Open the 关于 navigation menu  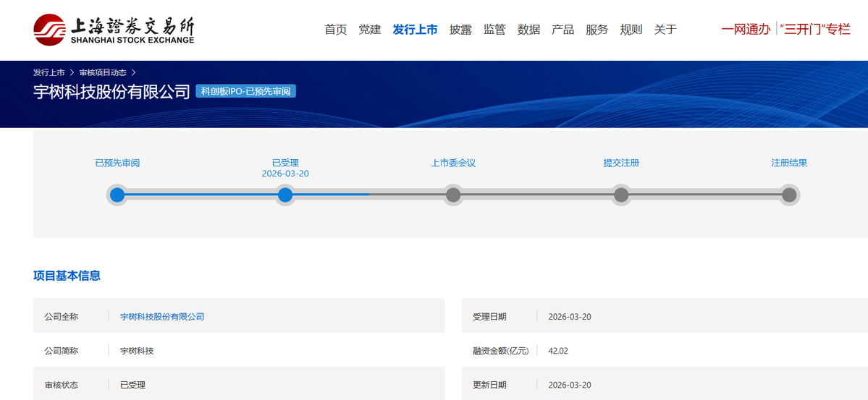click(x=665, y=30)
